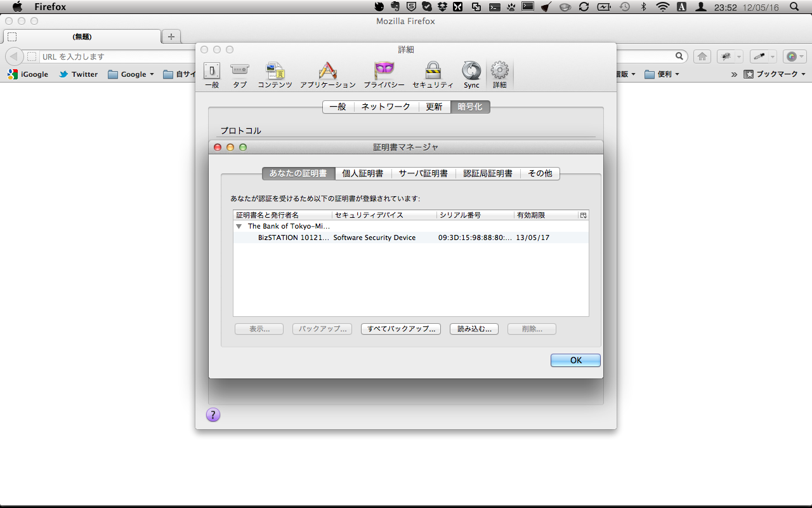Click the home button in Firefox toolbar
This screenshot has width=812, height=508.
[702, 57]
